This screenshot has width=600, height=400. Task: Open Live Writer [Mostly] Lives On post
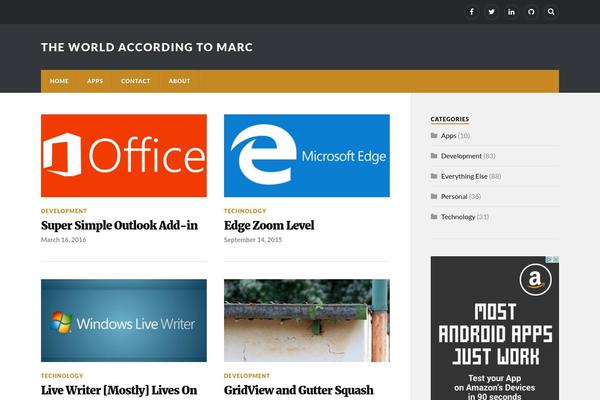tap(119, 390)
